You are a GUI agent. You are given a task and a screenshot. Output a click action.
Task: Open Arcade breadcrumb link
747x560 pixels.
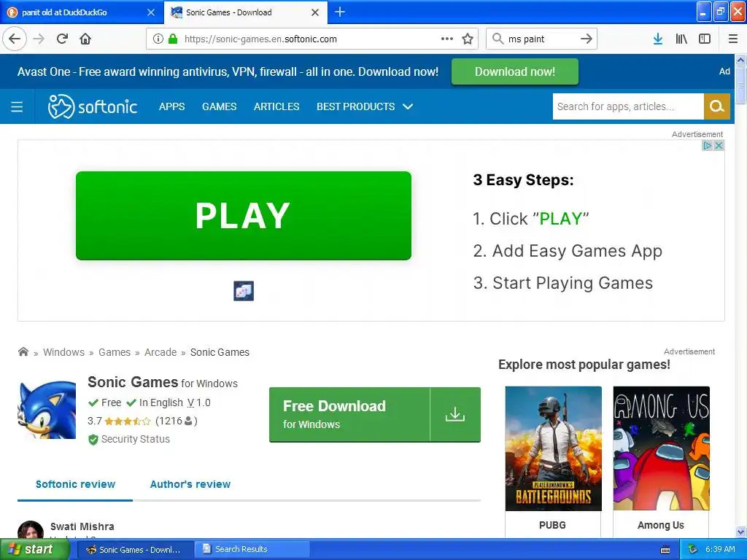pyautogui.click(x=160, y=352)
